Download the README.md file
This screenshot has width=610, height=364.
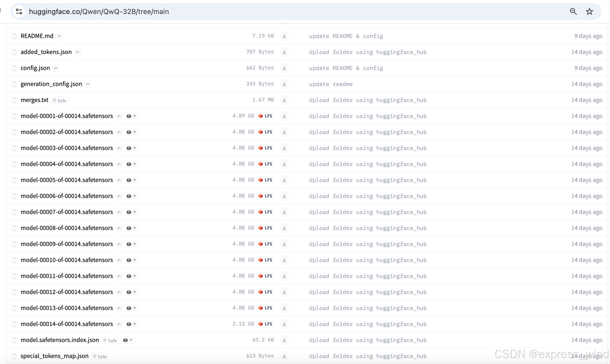(284, 36)
